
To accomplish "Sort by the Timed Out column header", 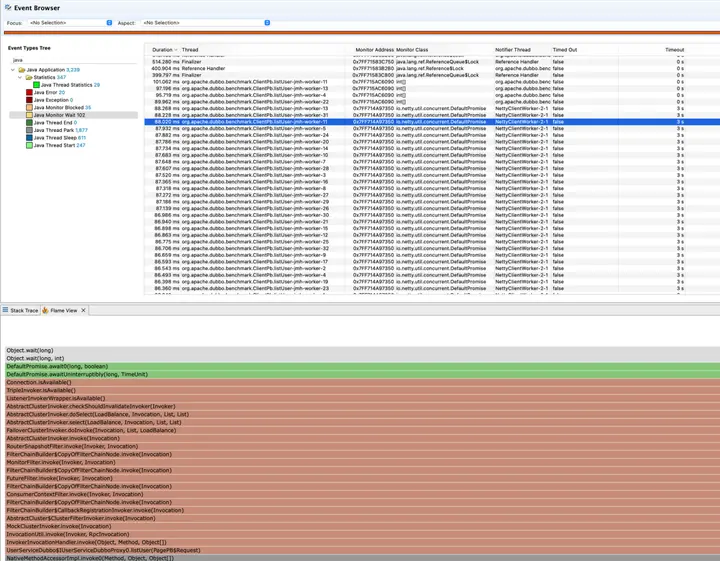I will pyautogui.click(x=565, y=50).
